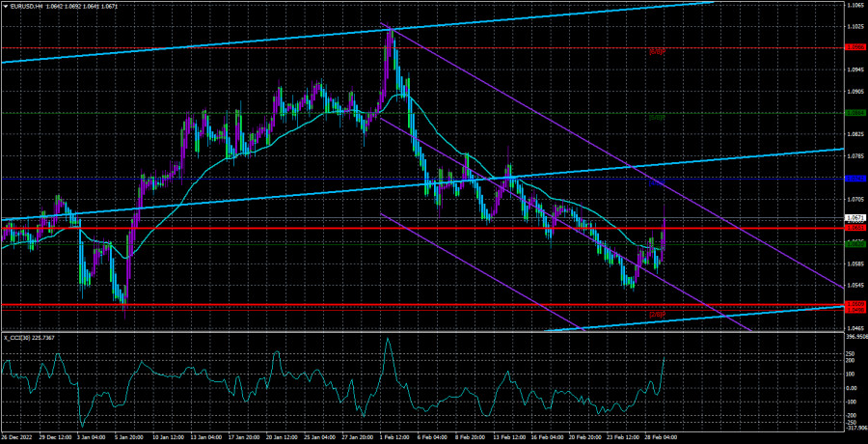Click the EURUSD,H4 chart title text
The image size is (868, 444).
click(28, 7)
